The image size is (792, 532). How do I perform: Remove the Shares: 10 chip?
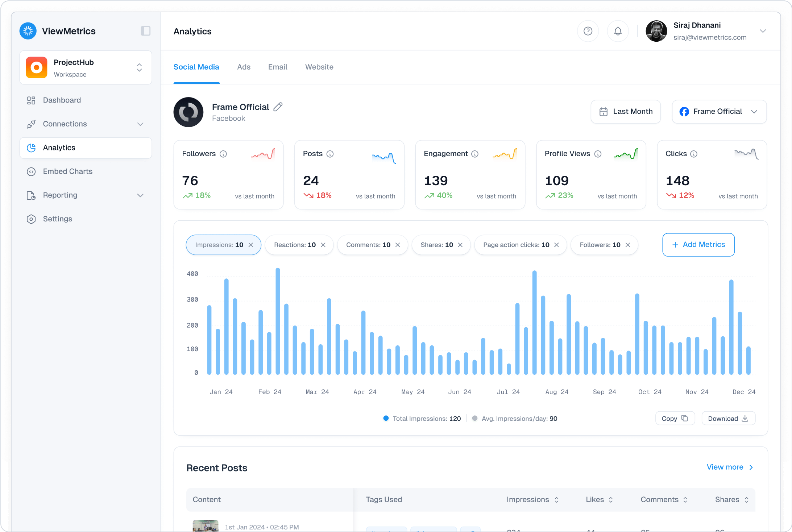[461, 245]
